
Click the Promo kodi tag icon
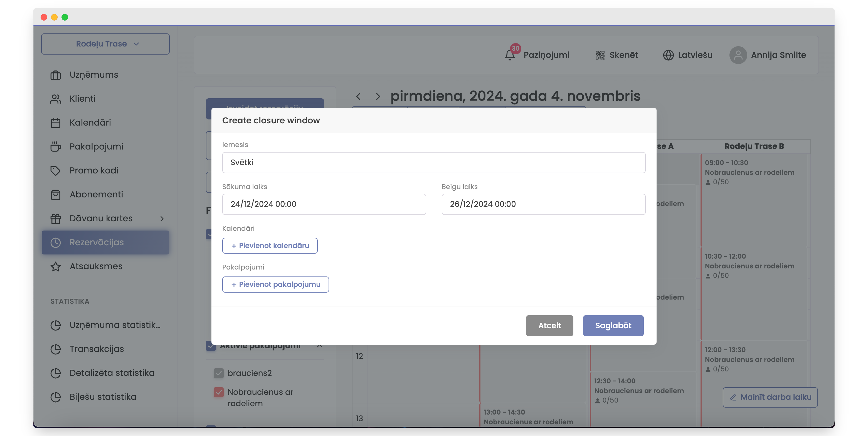[x=56, y=171]
